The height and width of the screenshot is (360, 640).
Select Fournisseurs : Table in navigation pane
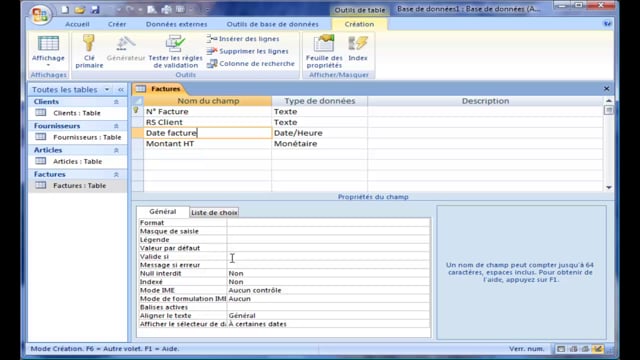[x=78, y=137]
